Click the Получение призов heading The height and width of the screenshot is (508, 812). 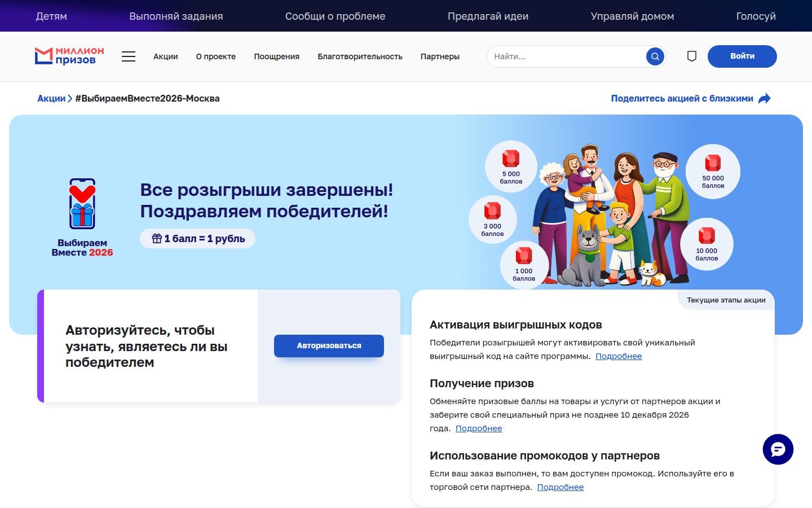coord(482,384)
